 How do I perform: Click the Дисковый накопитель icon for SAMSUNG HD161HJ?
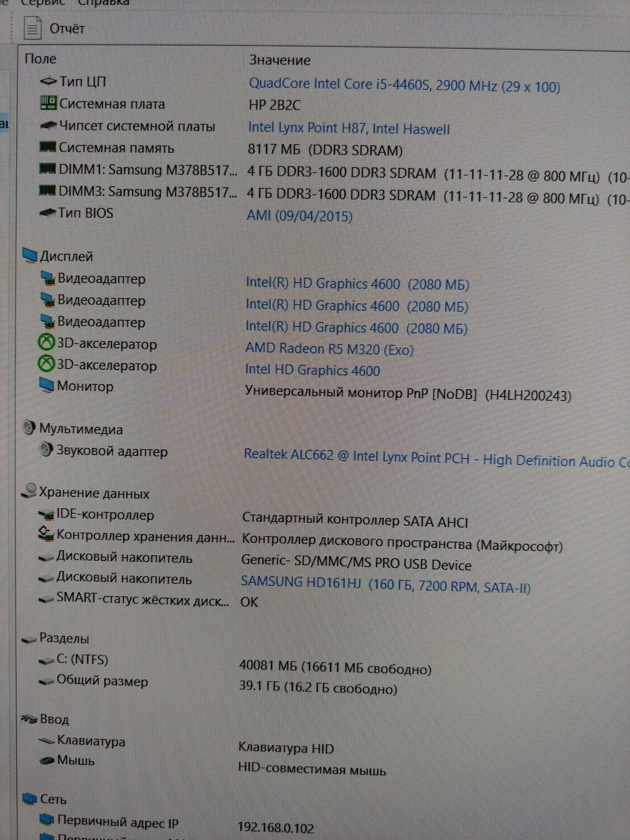[x=46, y=579]
